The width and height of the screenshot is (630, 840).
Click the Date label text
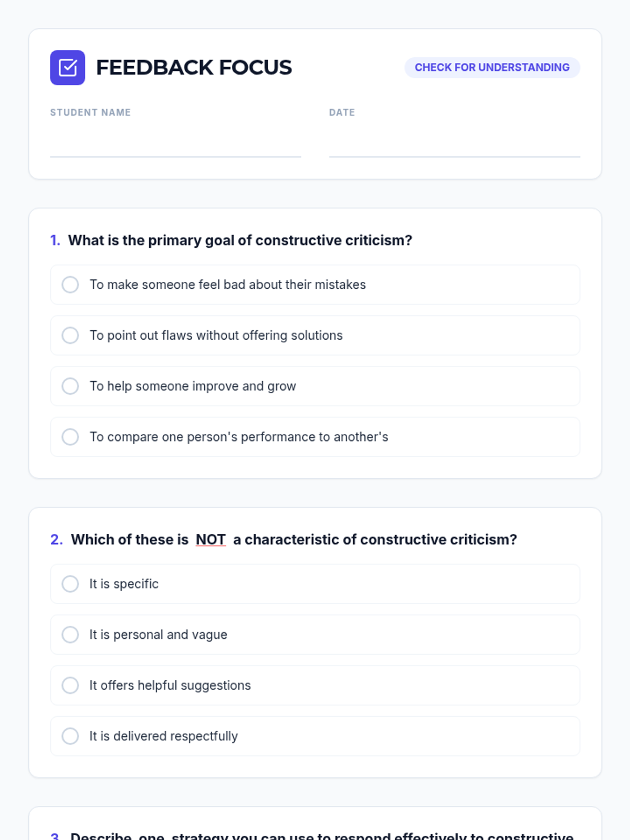click(342, 112)
